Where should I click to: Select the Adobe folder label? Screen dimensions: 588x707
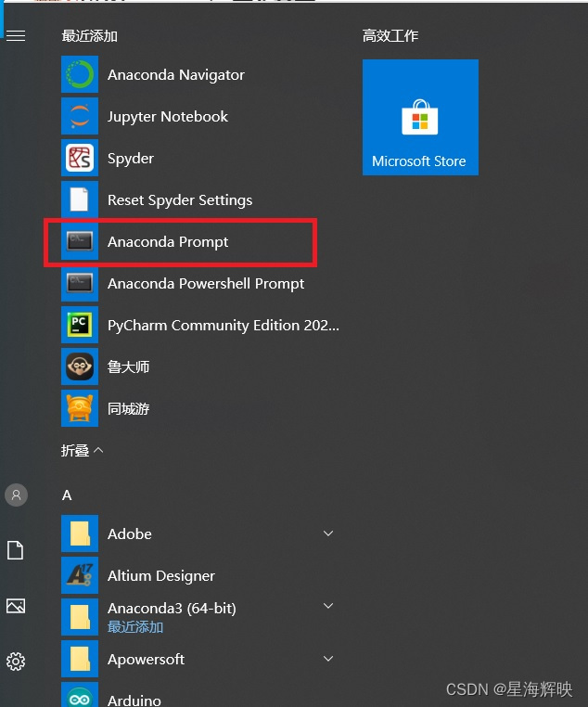[x=130, y=533]
